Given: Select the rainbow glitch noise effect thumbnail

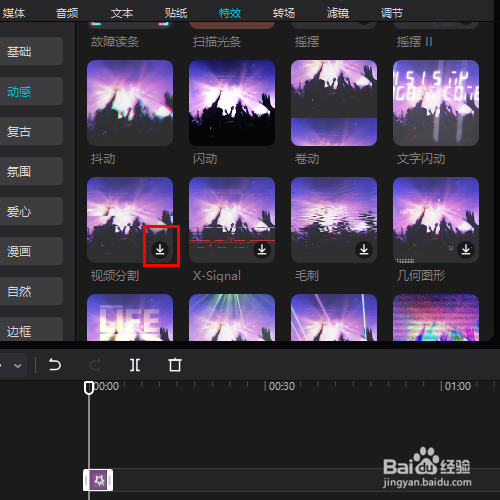Looking at the screenshot, I should tap(436, 318).
